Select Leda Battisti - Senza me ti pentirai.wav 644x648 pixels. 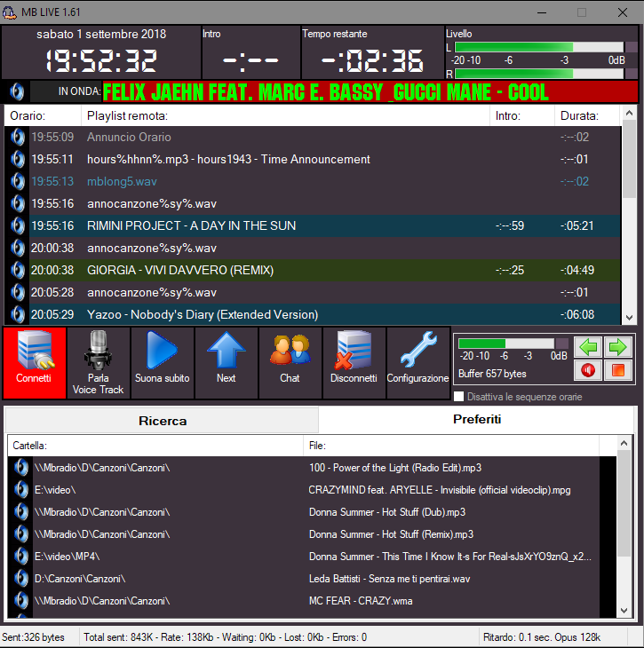389,579
